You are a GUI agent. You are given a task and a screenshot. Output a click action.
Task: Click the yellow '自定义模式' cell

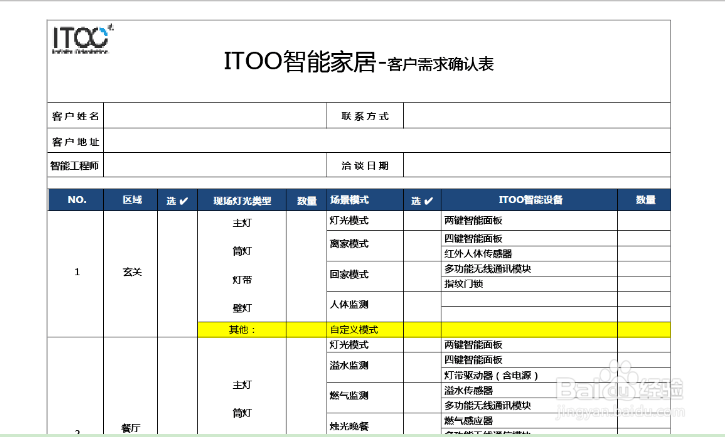(x=365, y=329)
